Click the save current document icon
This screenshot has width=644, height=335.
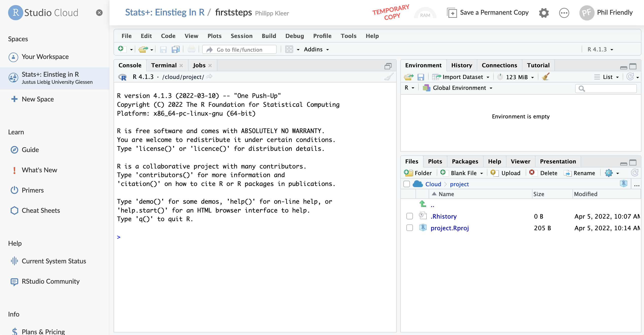(163, 49)
